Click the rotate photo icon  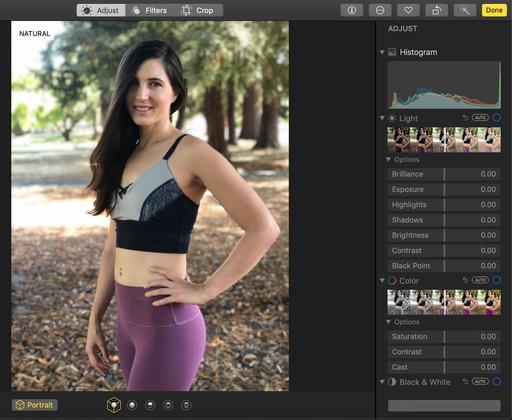click(x=437, y=10)
